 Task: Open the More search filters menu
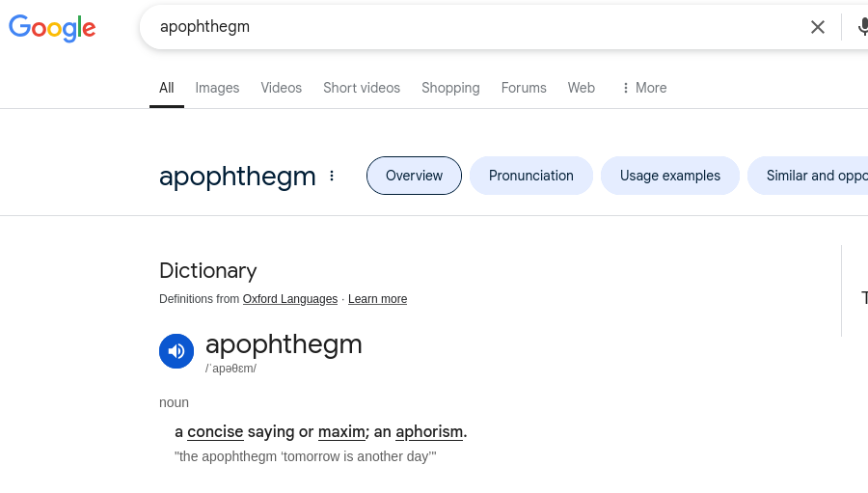coord(644,88)
